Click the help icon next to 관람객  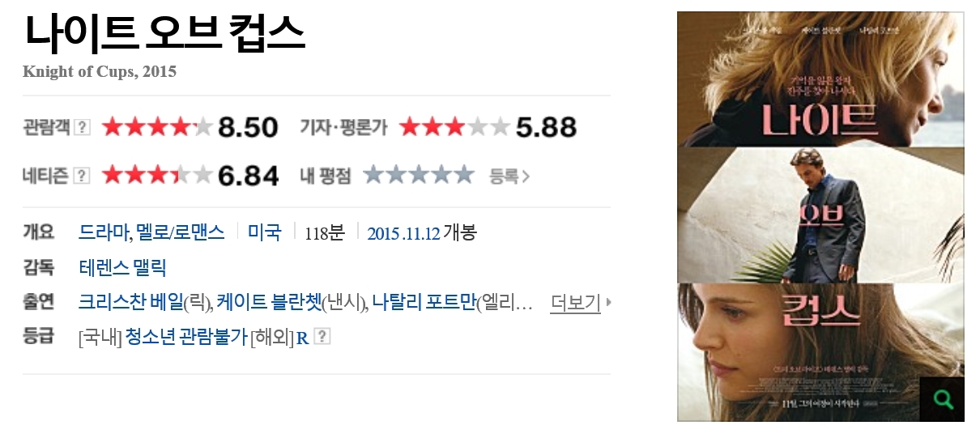pyautogui.click(x=82, y=127)
